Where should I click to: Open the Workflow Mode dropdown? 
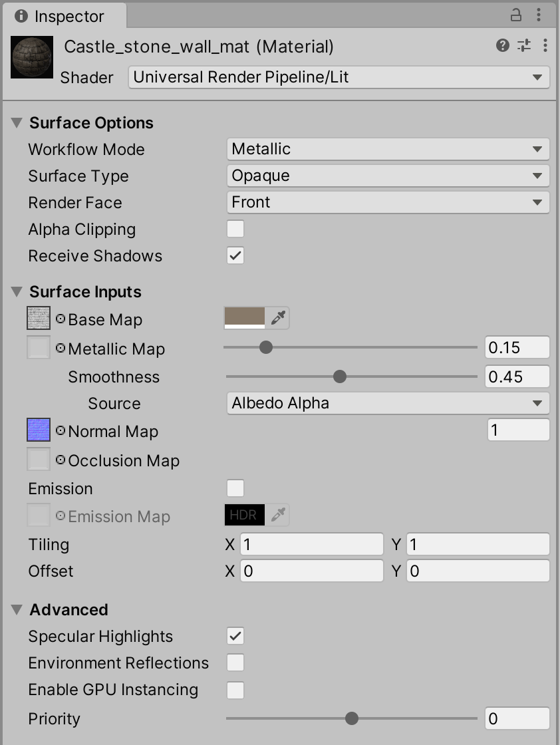(x=388, y=149)
